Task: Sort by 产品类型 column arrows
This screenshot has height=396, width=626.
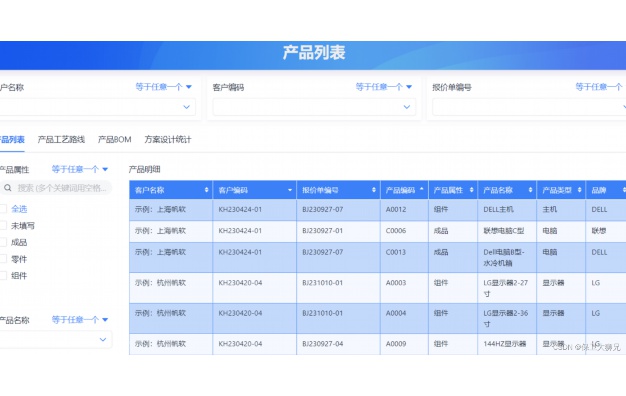Action: 580,190
